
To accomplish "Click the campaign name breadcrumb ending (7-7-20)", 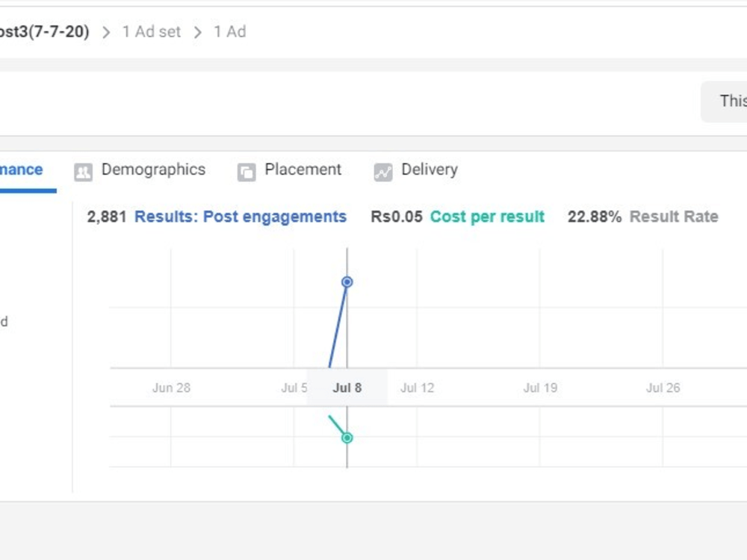I will point(44,32).
